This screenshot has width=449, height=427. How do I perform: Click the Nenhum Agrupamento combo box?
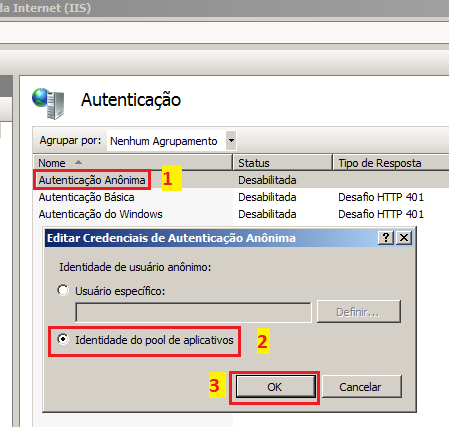tap(172, 141)
